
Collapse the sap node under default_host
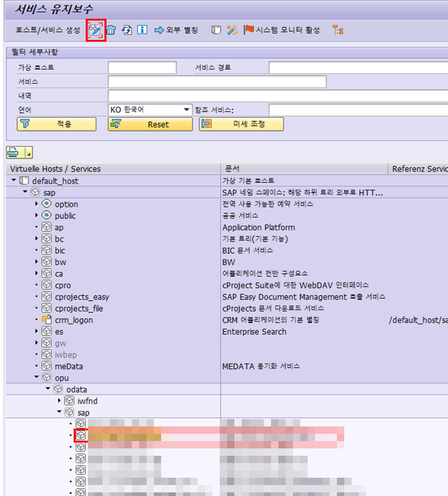pyautogui.click(x=25, y=192)
